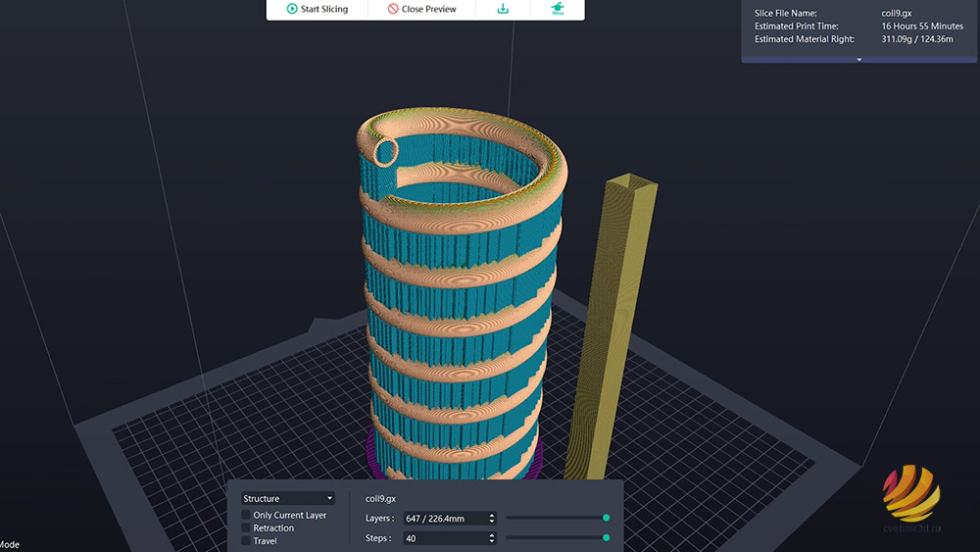The width and height of the screenshot is (980, 552).
Task: Click the Layers stepper arrows
Action: pyautogui.click(x=492, y=519)
